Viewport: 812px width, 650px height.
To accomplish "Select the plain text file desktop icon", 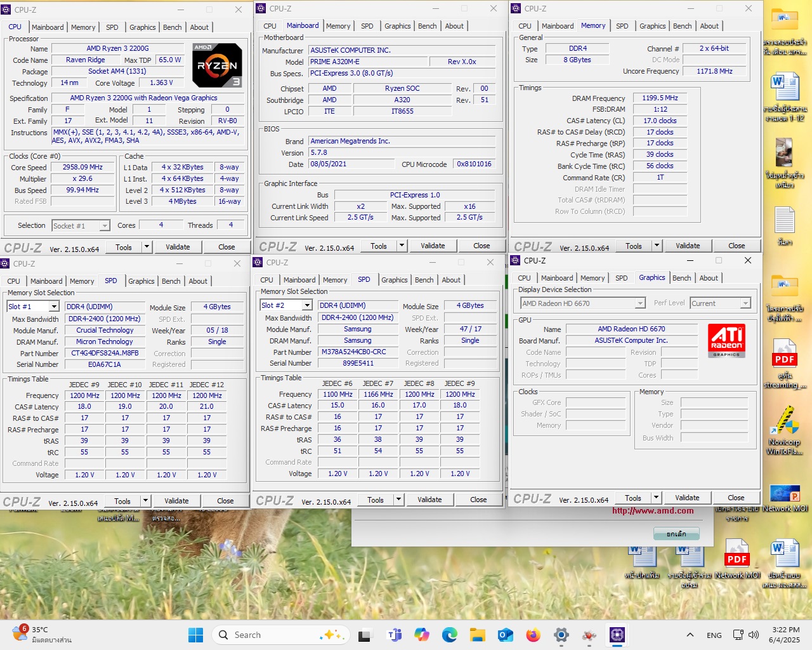I will [x=785, y=227].
